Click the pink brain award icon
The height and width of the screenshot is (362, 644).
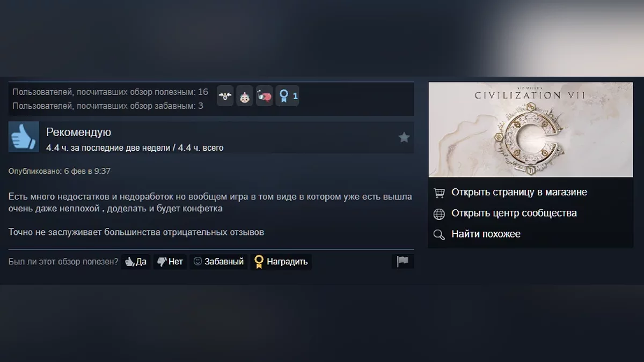click(x=264, y=97)
